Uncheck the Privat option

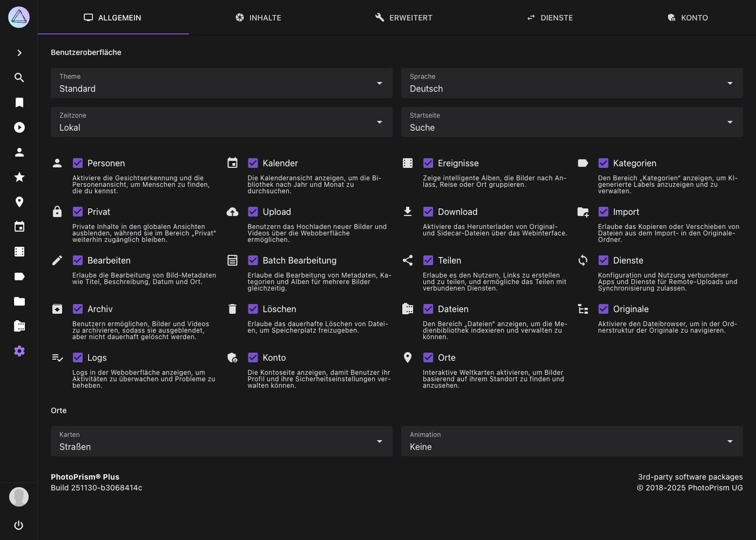point(77,212)
